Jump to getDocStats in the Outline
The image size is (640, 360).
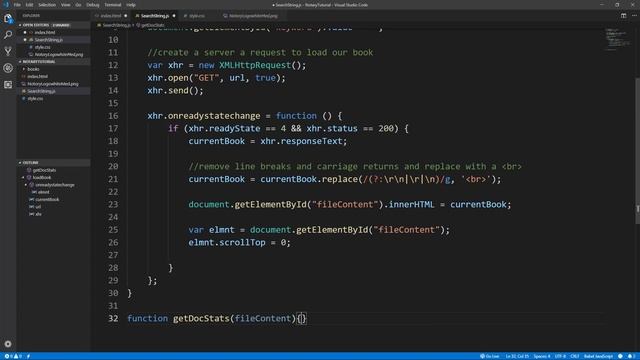[44, 170]
